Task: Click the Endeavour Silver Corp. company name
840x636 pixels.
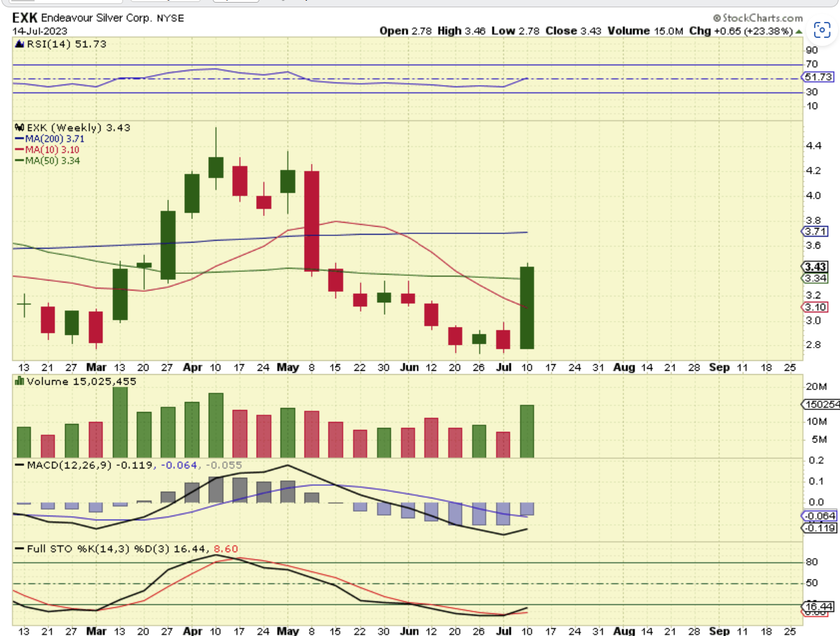Action: (96, 18)
